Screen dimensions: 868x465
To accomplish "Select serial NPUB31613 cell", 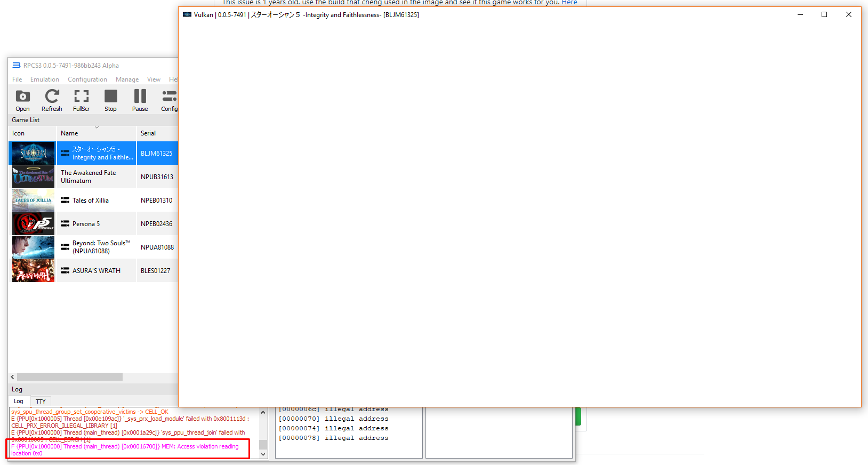I will (x=157, y=177).
